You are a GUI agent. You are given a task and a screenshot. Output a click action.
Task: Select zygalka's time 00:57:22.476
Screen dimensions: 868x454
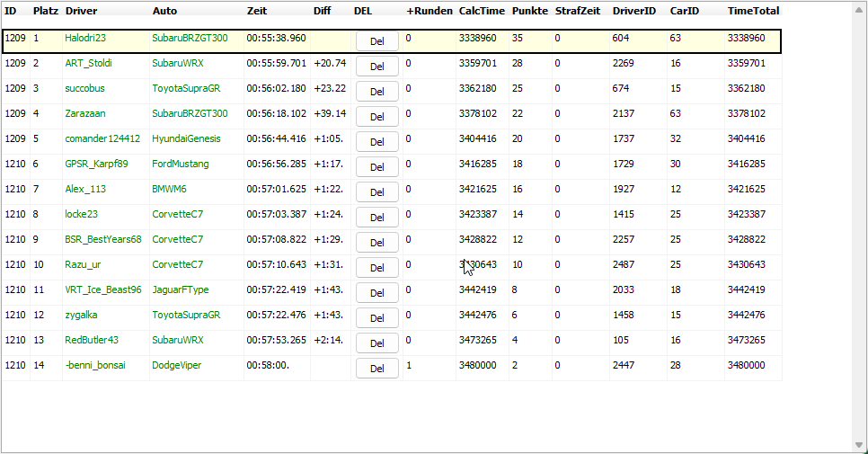click(x=276, y=316)
